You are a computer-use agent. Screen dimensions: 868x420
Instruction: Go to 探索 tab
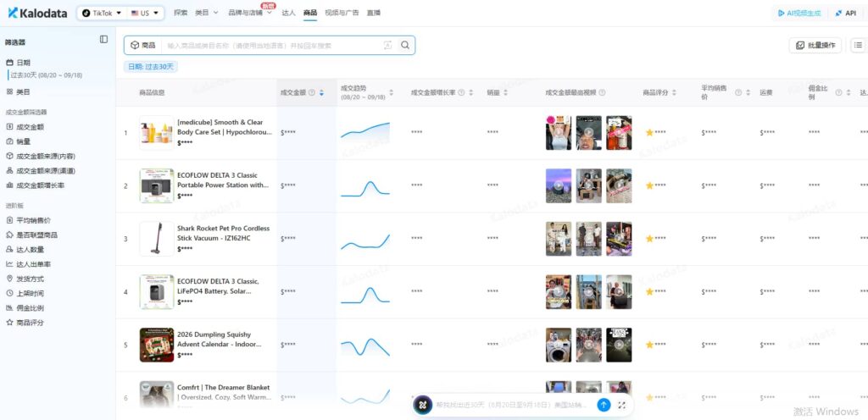181,12
